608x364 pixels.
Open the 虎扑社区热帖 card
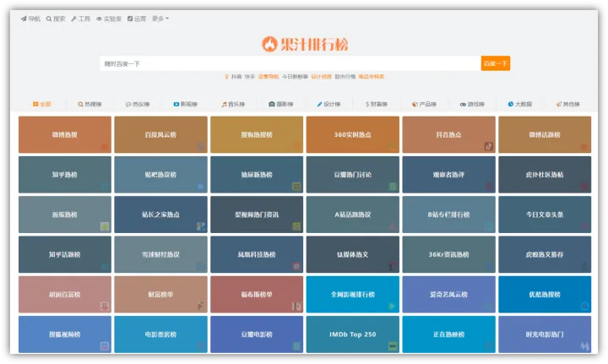pyautogui.click(x=545, y=175)
